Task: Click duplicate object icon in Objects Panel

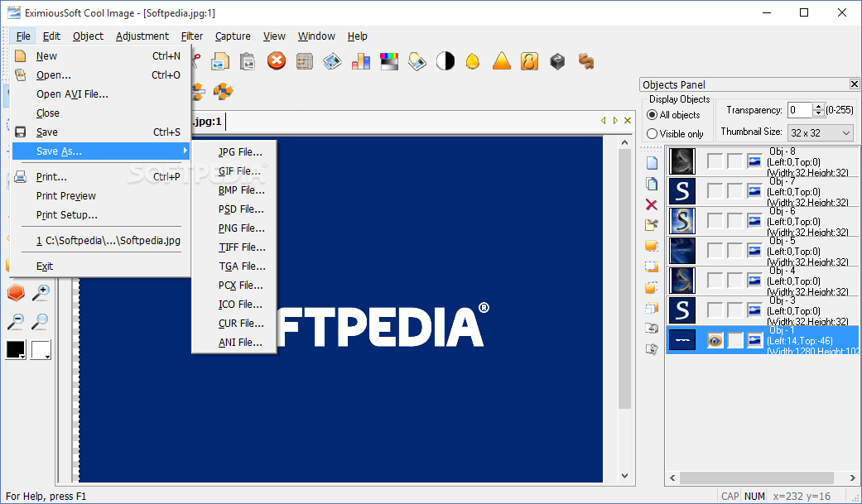Action: (x=652, y=183)
